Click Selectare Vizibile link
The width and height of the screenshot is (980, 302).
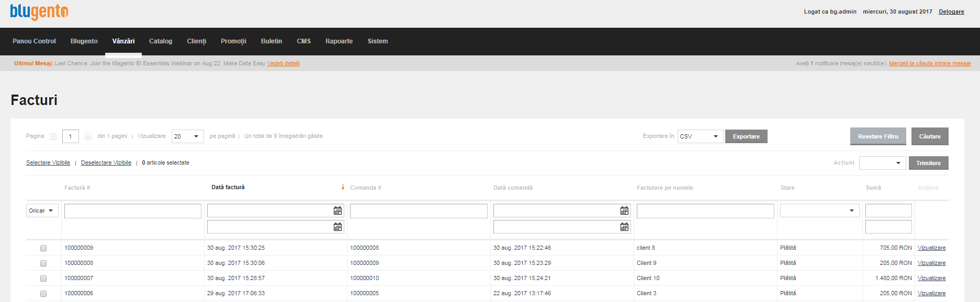(x=48, y=163)
